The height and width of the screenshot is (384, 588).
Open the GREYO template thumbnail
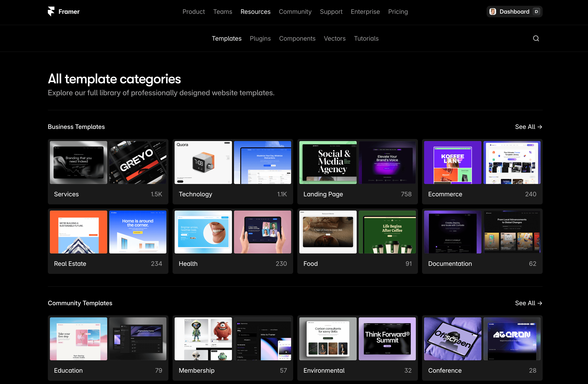[x=138, y=162]
